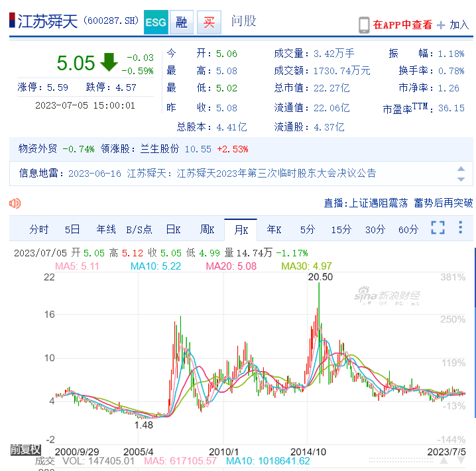
Task: Open 在APP中查看 link
Action: pyautogui.click(x=402, y=25)
